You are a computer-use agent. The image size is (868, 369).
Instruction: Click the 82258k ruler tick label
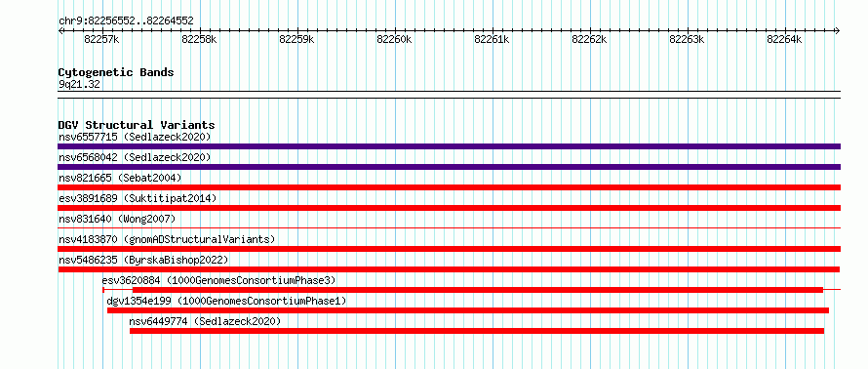click(199, 40)
